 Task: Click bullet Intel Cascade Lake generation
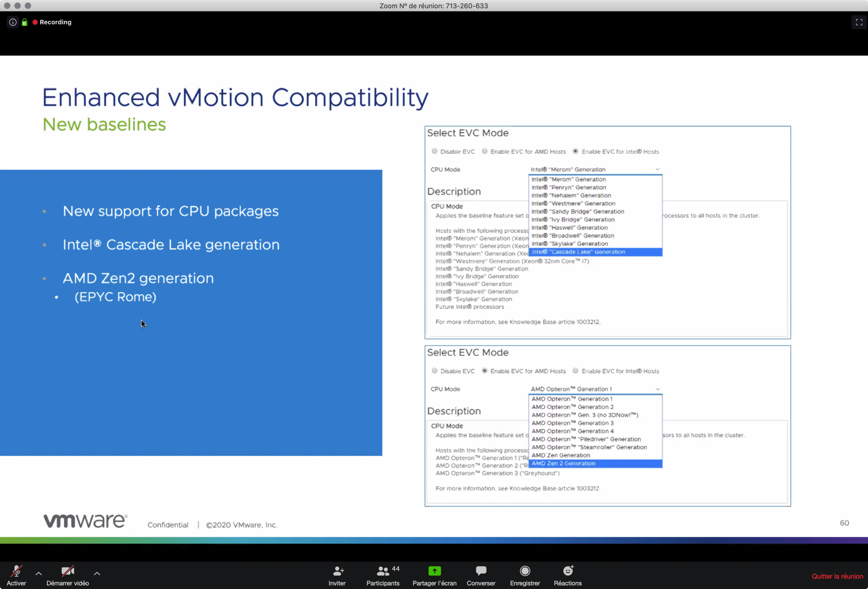point(171,244)
